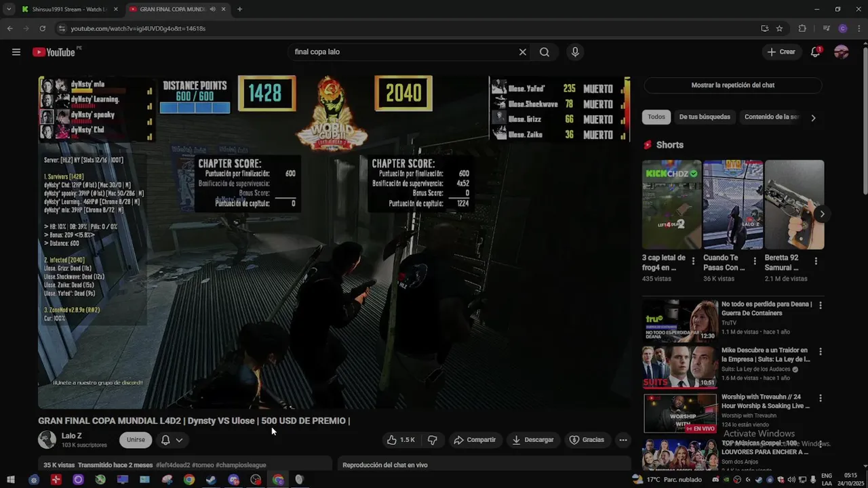Go to the YouTube home logo
The height and width of the screenshot is (488, 868).
coord(54,52)
